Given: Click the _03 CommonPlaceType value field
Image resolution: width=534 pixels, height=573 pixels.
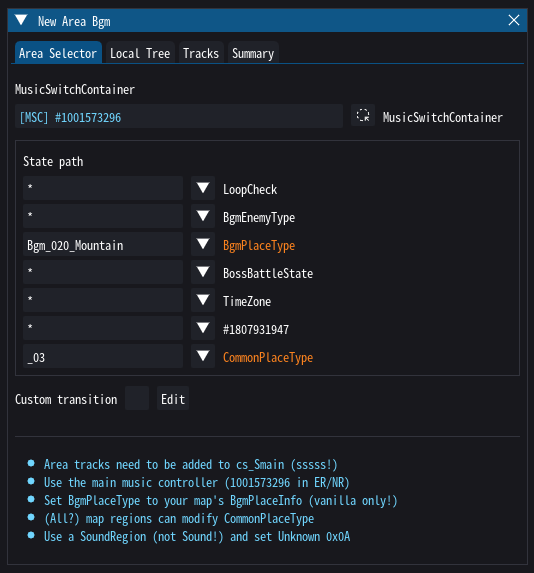Looking at the screenshot, I should 103,356.
